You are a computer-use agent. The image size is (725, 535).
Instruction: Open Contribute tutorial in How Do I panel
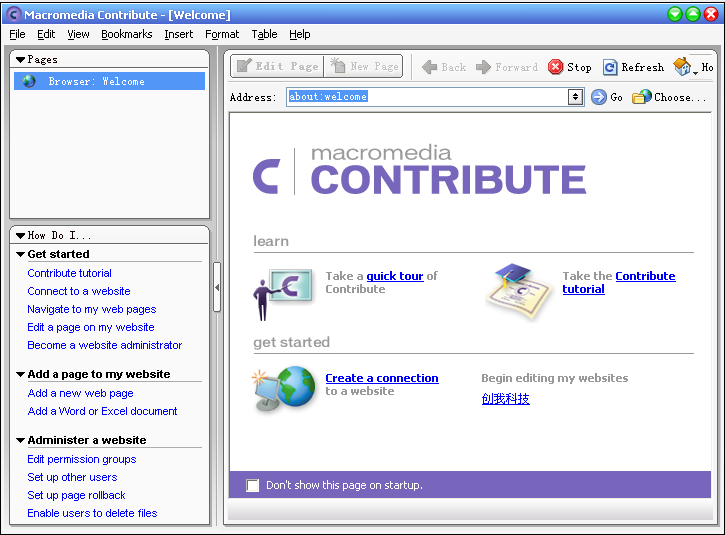(x=69, y=273)
